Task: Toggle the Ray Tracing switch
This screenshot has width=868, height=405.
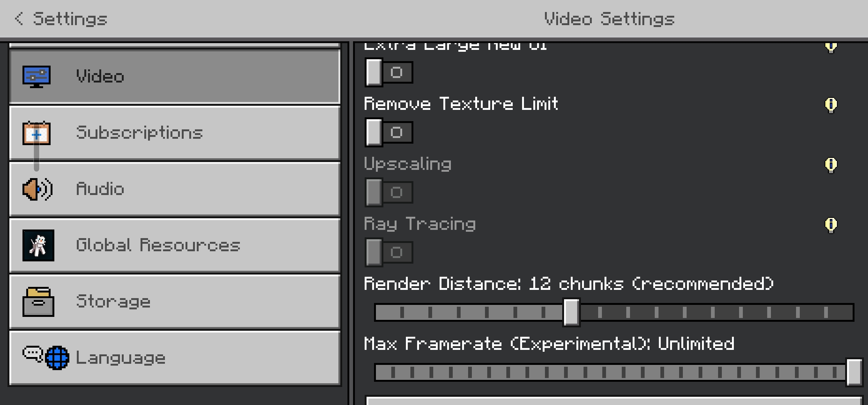Action: click(x=389, y=252)
